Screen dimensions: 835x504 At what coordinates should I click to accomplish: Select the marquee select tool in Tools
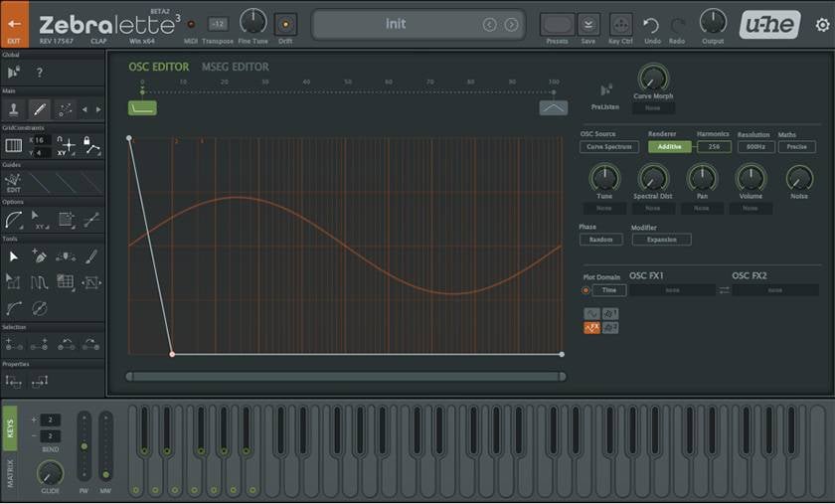pyautogui.click(x=13, y=282)
